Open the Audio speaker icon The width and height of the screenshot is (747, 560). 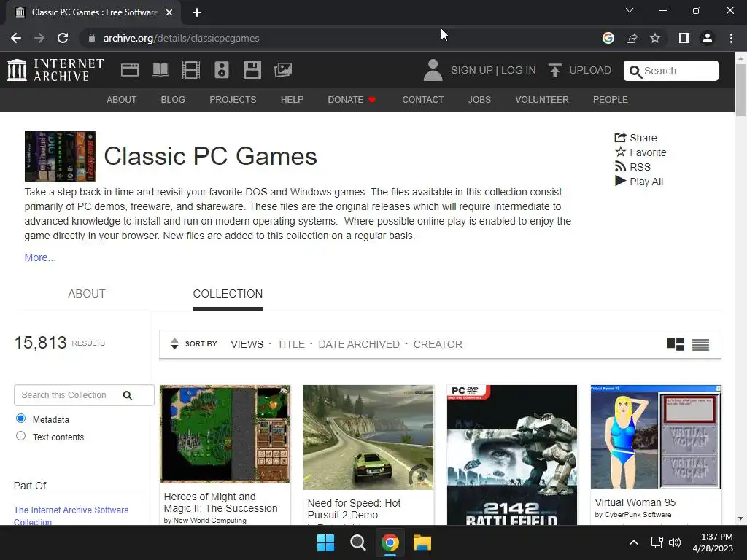(222, 70)
